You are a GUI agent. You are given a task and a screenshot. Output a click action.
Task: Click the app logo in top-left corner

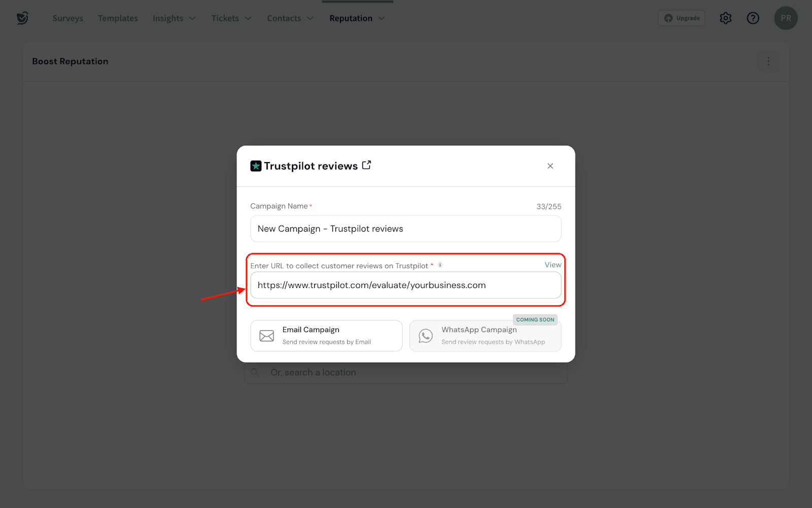tap(22, 18)
